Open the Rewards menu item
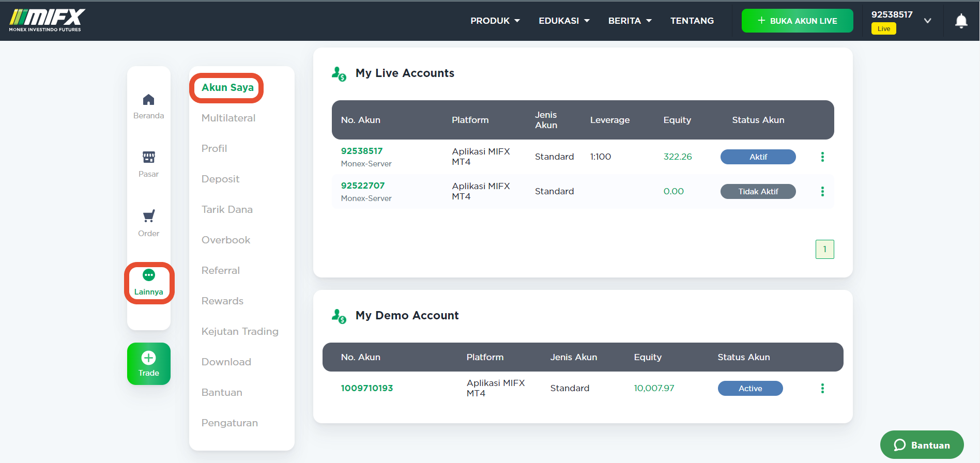The image size is (980, 463). pos(222,301)
